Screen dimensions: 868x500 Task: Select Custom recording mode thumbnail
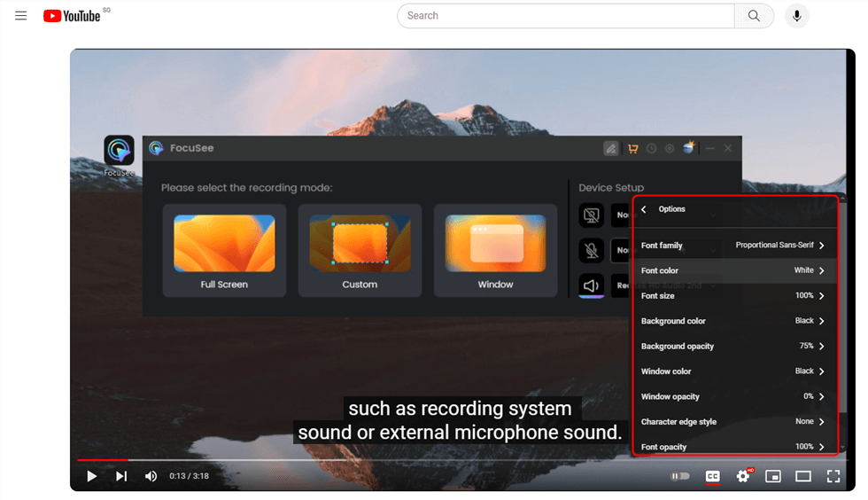tap(360, 243)
